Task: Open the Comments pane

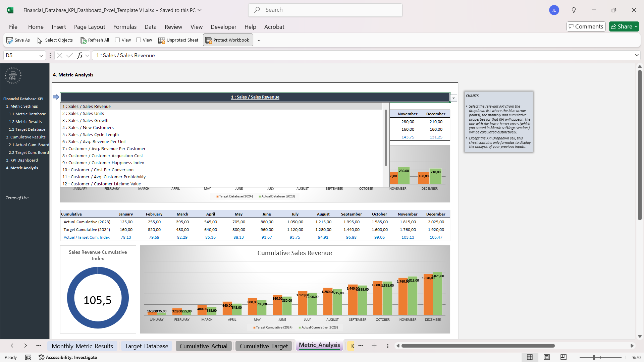Action: pyautogui.click(x=586, y=26)
